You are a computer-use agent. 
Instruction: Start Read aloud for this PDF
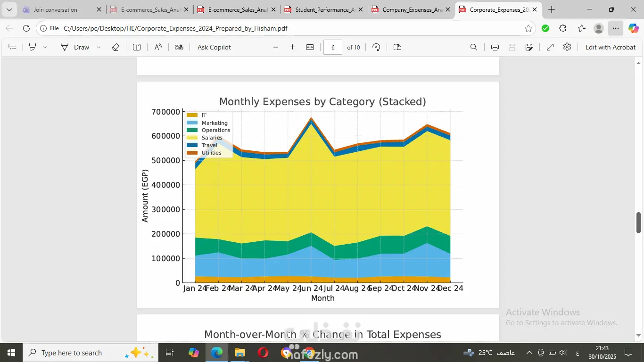pyautogui.click(x=158, y=47)
